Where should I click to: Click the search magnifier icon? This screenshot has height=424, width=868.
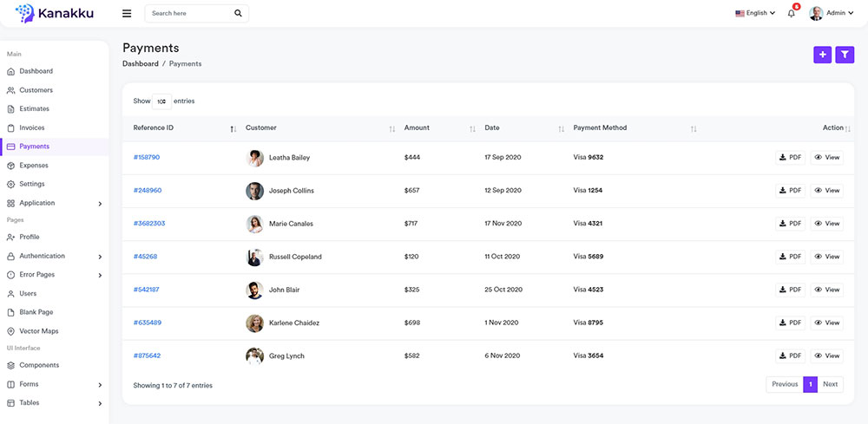tap(238, 14)
